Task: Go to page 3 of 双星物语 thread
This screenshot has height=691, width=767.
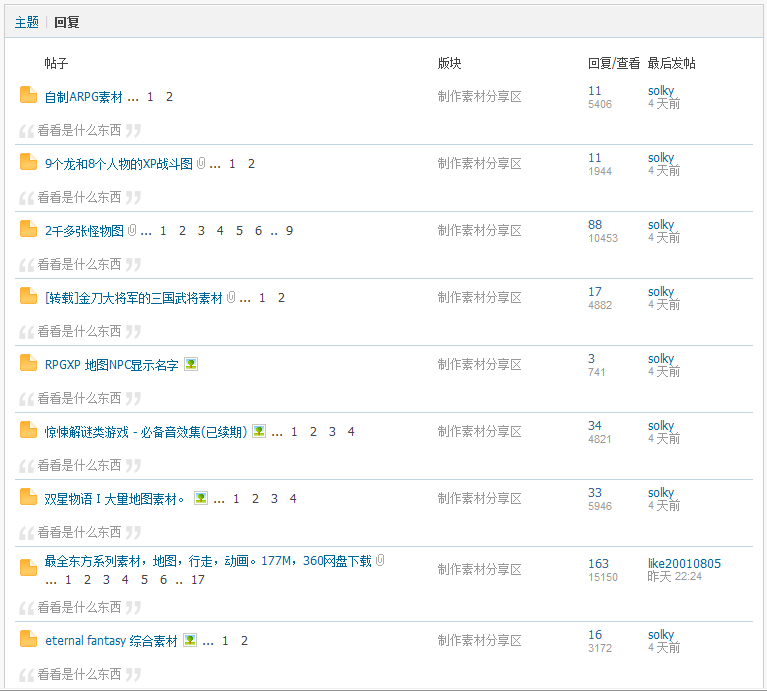Action: [x=274, y=499]
